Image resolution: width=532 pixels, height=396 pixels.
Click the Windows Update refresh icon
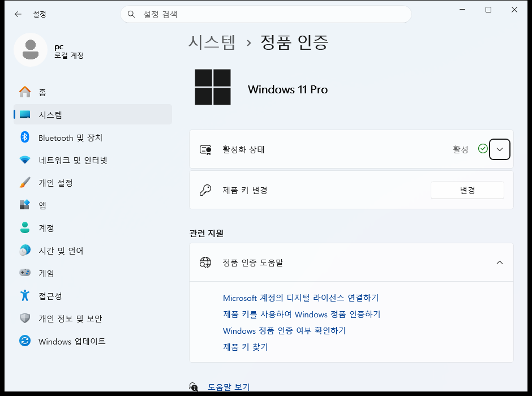click(x=25, y=341)
